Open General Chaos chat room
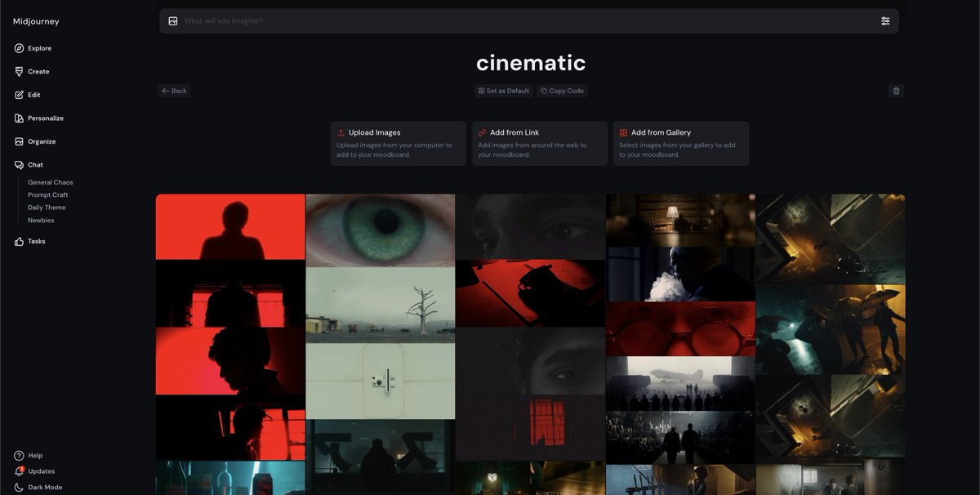Viewport: 980px width, 495px height. point(51,182)
